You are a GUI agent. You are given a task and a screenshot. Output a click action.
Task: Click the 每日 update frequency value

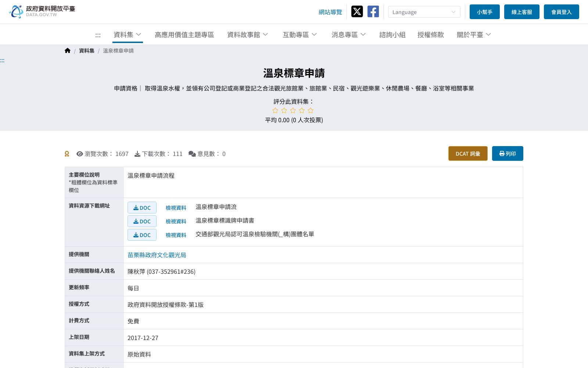point(133,288)
